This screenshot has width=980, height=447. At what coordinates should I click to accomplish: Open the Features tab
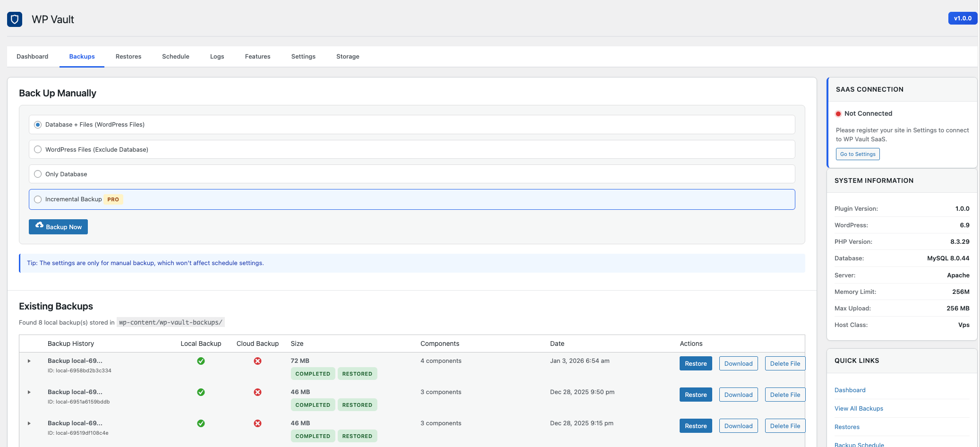click(x=258, y=57)
